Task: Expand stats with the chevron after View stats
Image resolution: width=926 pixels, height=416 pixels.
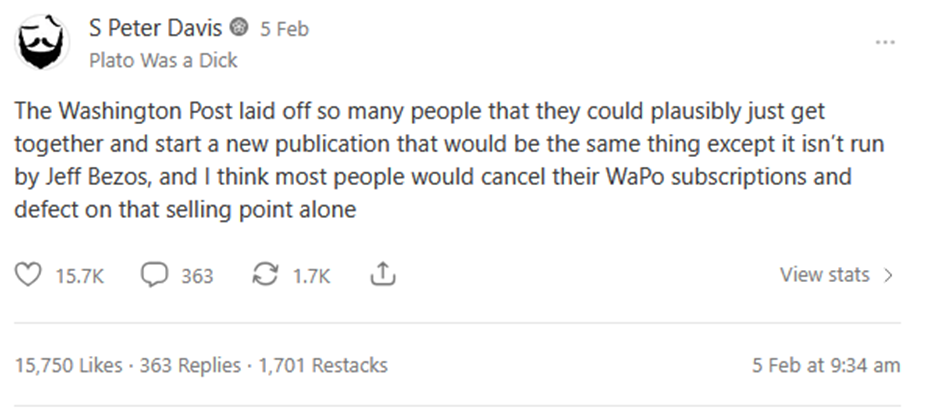Action: [x=888, y=275]
